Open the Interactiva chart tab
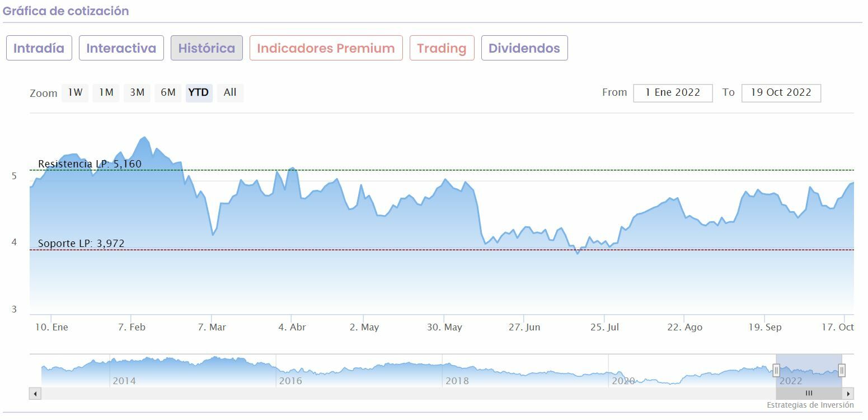868x420 pixels. pos(121,48)
